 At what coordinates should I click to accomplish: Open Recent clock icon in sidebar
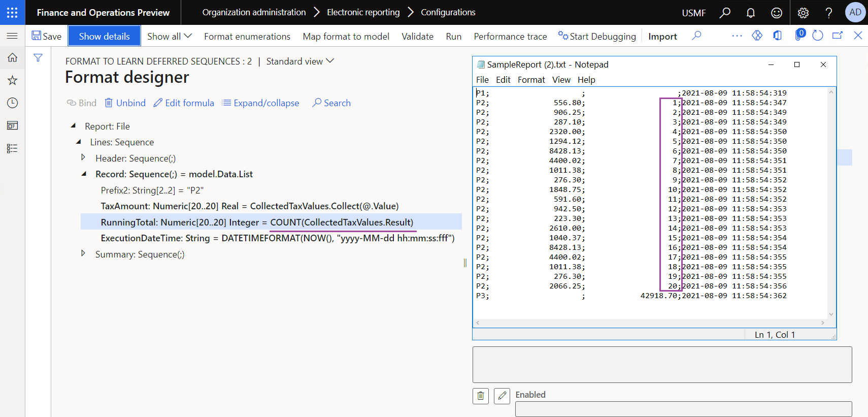coord(12,103)
